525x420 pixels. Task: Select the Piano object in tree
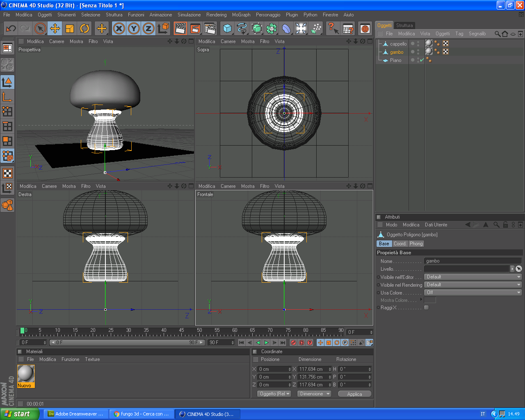(395, 60)
